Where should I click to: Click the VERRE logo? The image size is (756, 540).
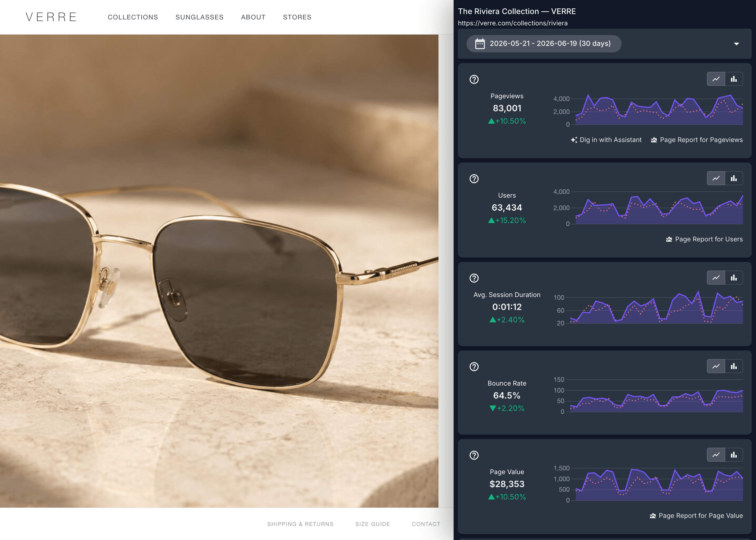click(x=51, y=17)
